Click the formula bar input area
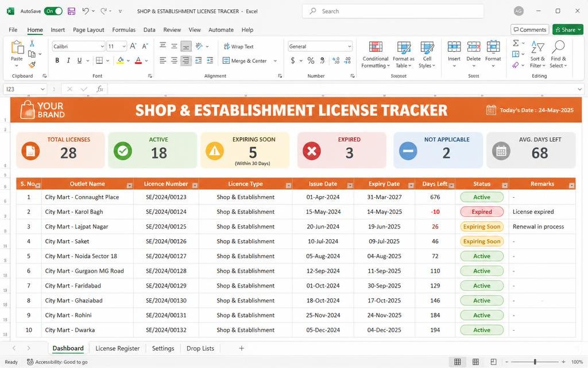 coord(342,89)
